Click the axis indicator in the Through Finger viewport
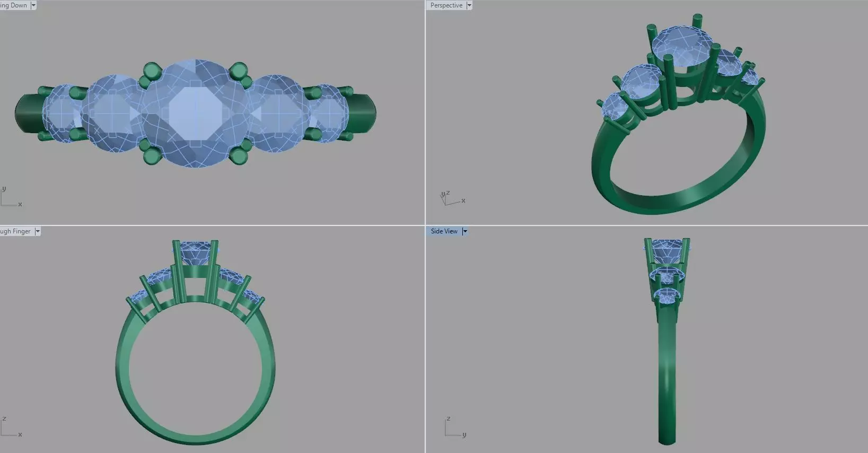868x453 pixels. (11, 426)
